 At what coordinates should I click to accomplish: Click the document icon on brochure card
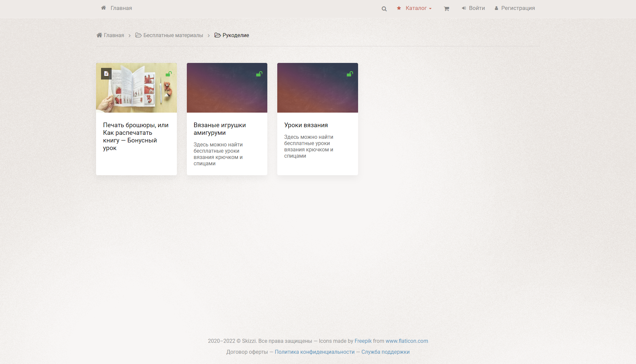[x=106, y=74]
